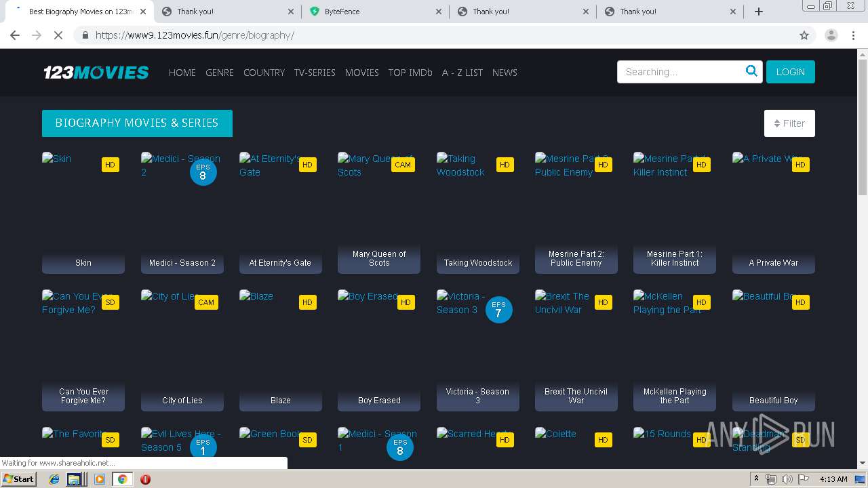868x488 pixels.
Task: Expand the COUNTRY menu
Action: [x=264, y=73]
